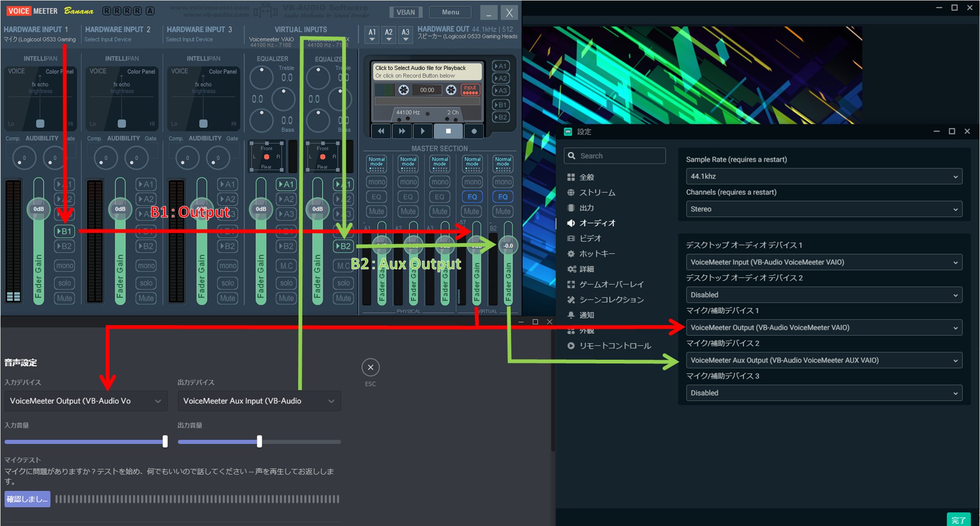Toggle M.C on Voicemeeter VAIO strip
The image size is (980, 526).
[x=286, y=266]
